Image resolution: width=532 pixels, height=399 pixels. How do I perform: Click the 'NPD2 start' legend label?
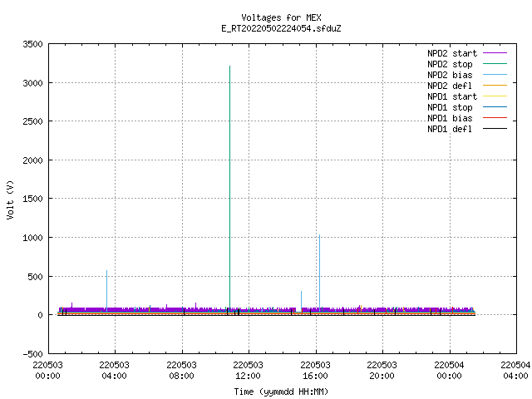pyautogui.click(x=452, y=53)
